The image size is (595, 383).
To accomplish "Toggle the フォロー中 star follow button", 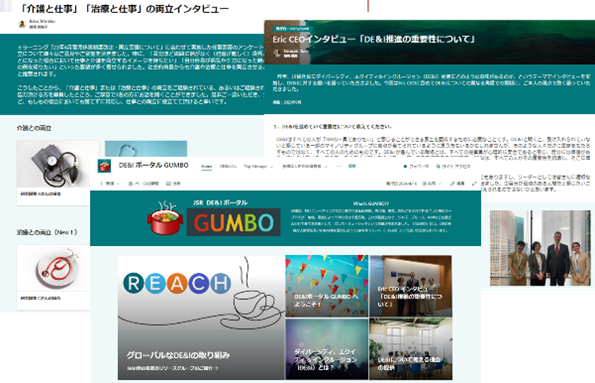I will pos(416,166).
